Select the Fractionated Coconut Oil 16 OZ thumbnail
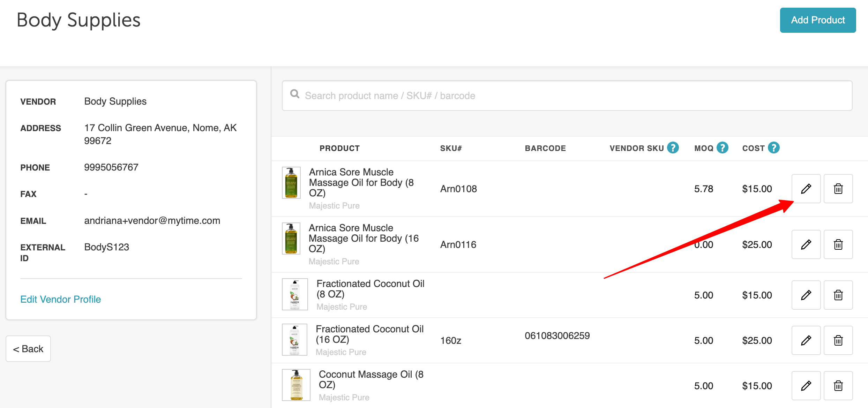The width and height of the screenshot is (868, 408). tap(294, 340)
